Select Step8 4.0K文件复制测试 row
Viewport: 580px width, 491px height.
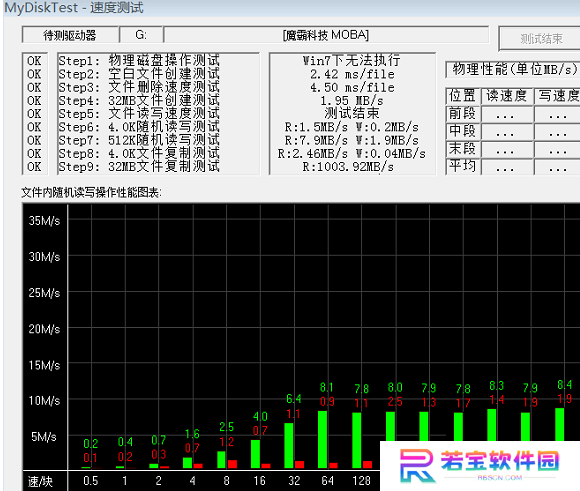(139, 153)
